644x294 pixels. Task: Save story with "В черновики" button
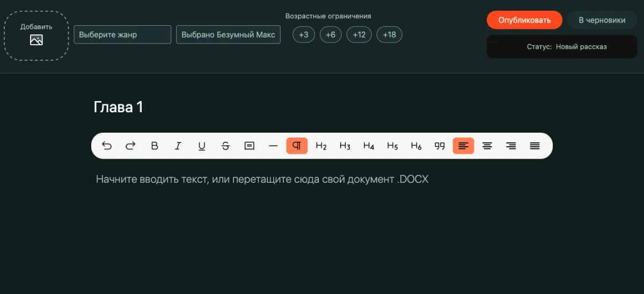(602, 20)
